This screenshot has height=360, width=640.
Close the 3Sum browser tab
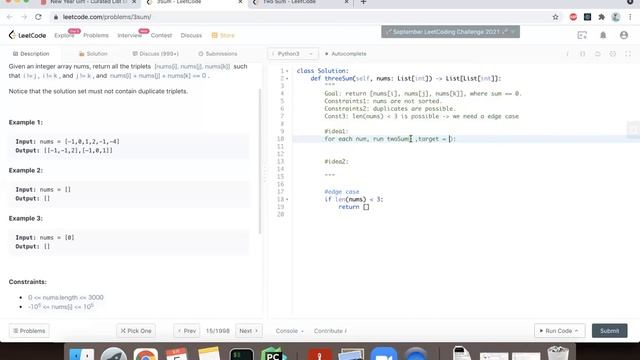click(x=240, y=2)
